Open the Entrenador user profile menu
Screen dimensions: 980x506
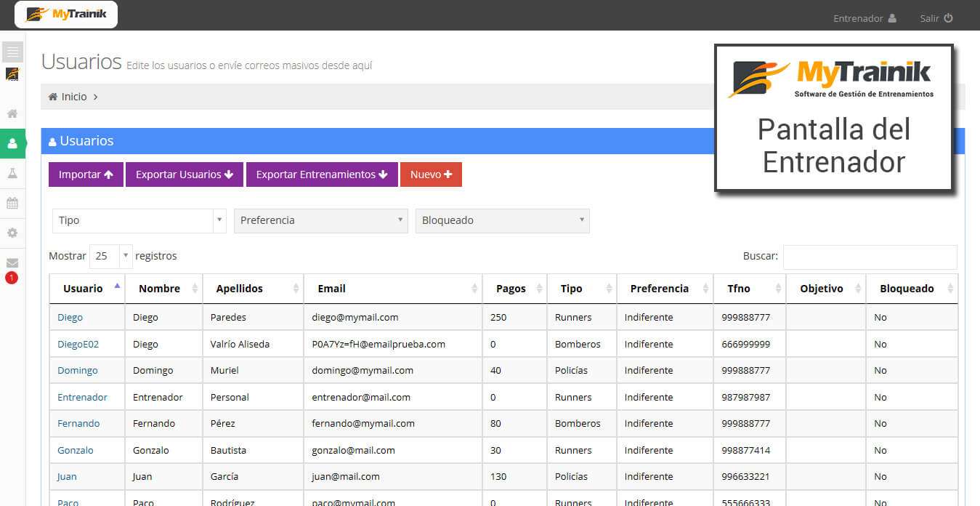pyautogui.click(x=864, y=18)
